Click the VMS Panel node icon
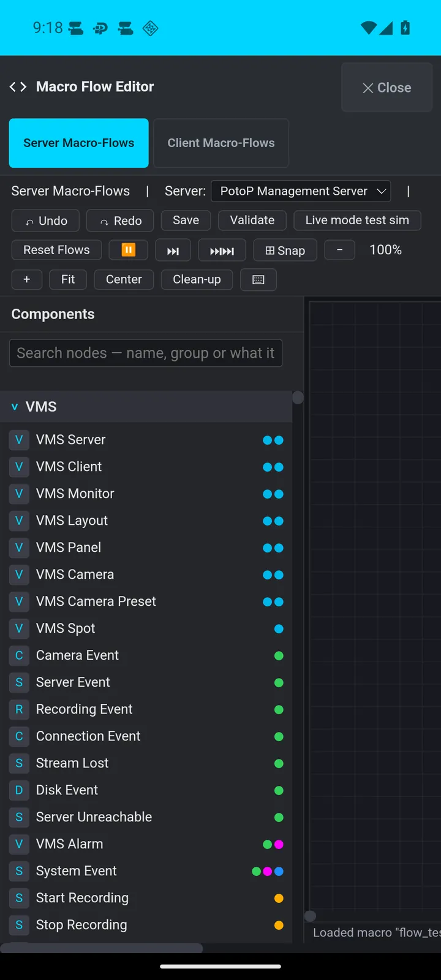 (x=19, y=548)
